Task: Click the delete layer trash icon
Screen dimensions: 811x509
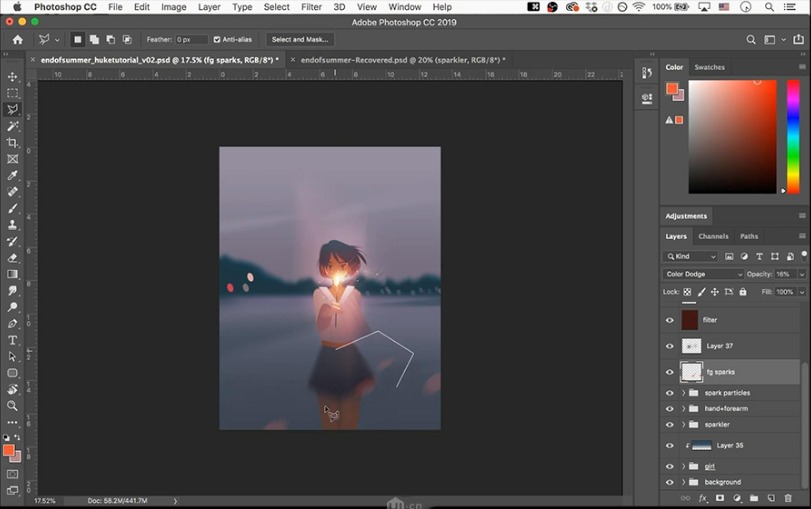Action: click(788, 498)
